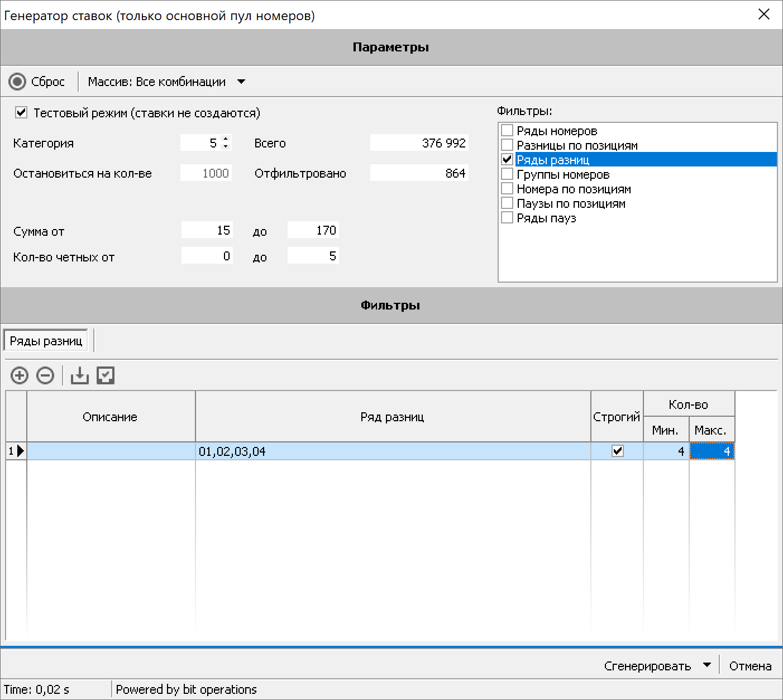Enable the Группы номеров filter

click(507, 174)
